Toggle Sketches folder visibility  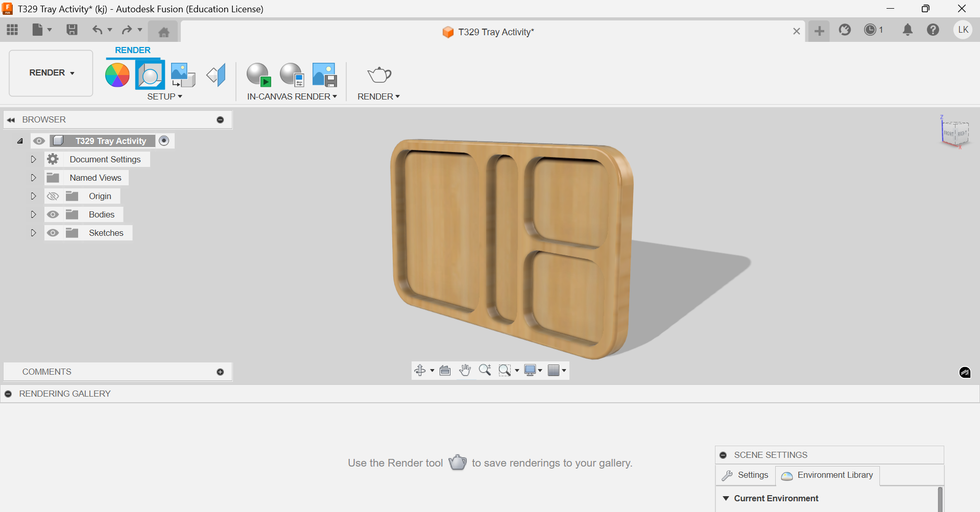point(53,233)
